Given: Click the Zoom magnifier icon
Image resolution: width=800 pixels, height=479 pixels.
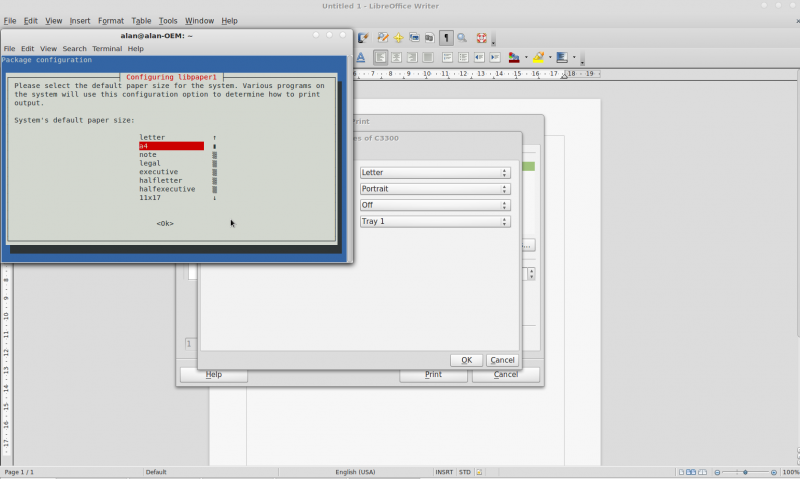Looking at the screenshot, I should pos(462,38).
